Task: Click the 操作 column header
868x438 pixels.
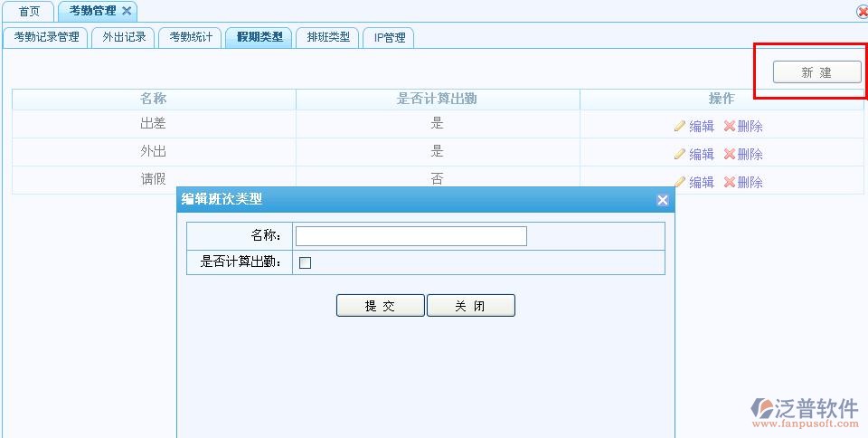Action: (722, 100)
